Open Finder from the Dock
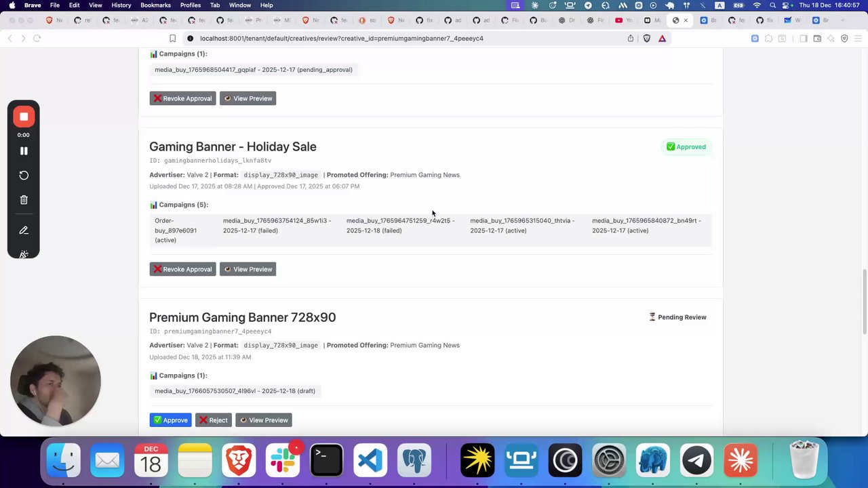 (64, 462)
